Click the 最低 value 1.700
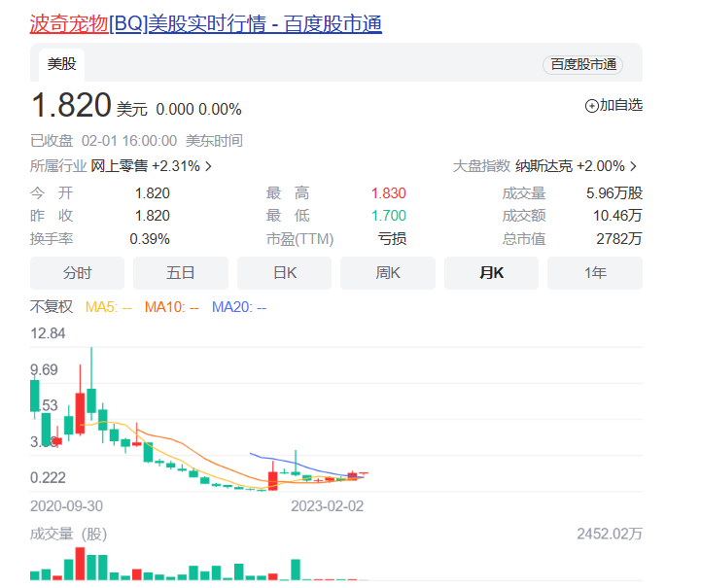Image resolution: width=701 pixels, height=588 pixels. (389, 216)
